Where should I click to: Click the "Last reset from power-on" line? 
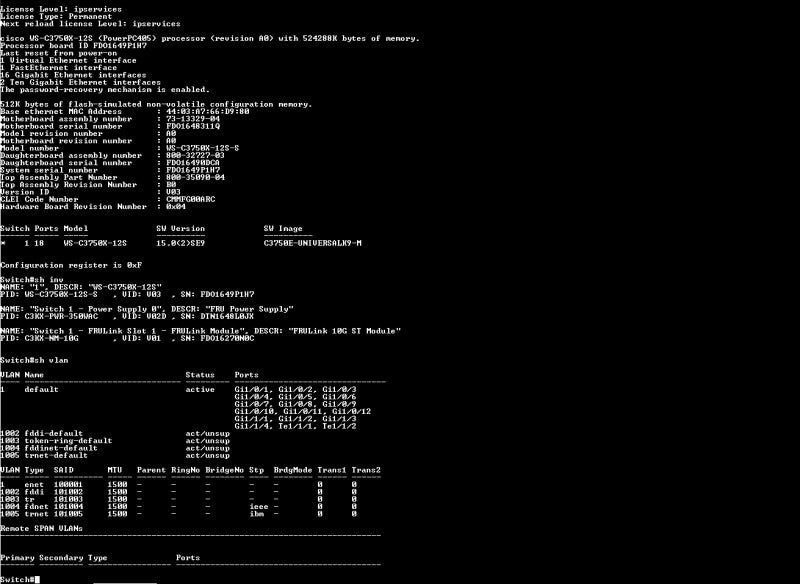tap(59, 53)
